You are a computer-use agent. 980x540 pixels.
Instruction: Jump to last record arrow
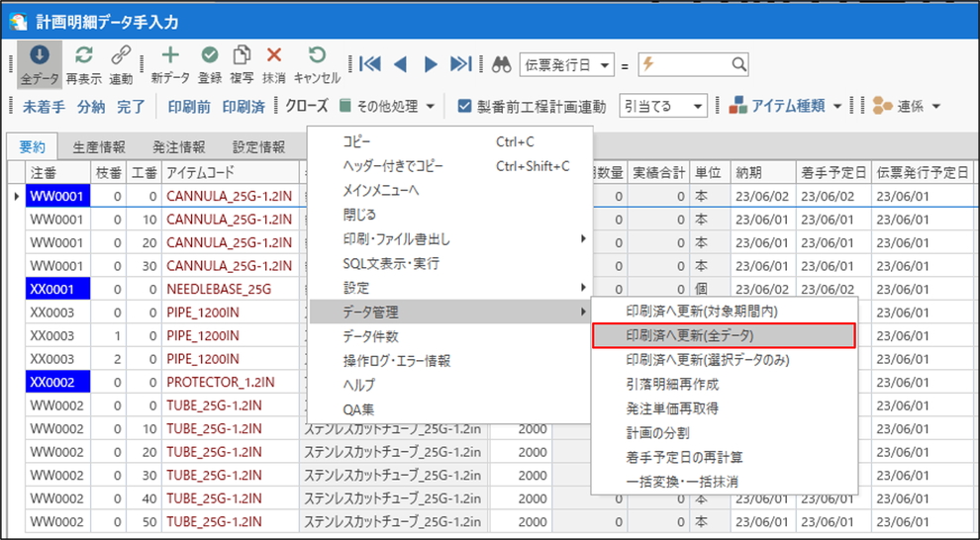click(461, 63)
